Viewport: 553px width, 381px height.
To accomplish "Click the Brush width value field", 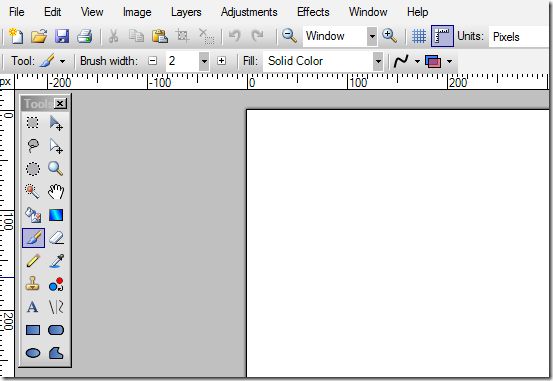I will click(182, 61).
